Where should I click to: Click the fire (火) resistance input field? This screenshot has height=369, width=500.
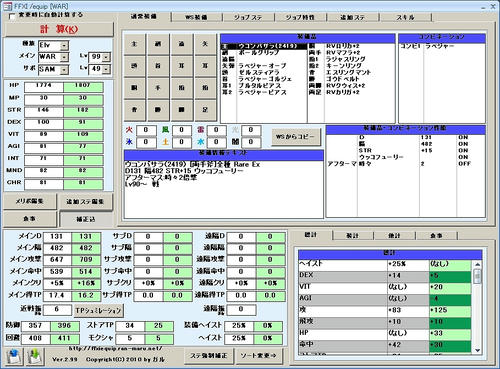(146, 130)
